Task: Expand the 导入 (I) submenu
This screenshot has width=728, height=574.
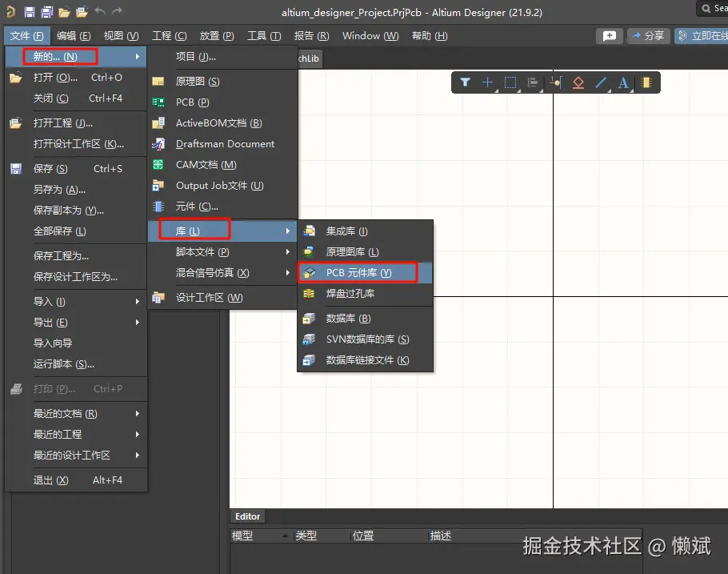Action: [76, 302]
